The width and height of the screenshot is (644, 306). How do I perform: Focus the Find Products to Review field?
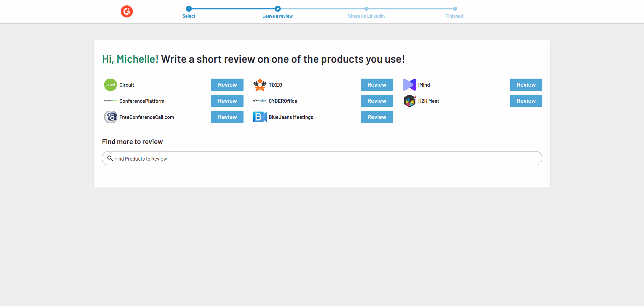tap(322, 158)
